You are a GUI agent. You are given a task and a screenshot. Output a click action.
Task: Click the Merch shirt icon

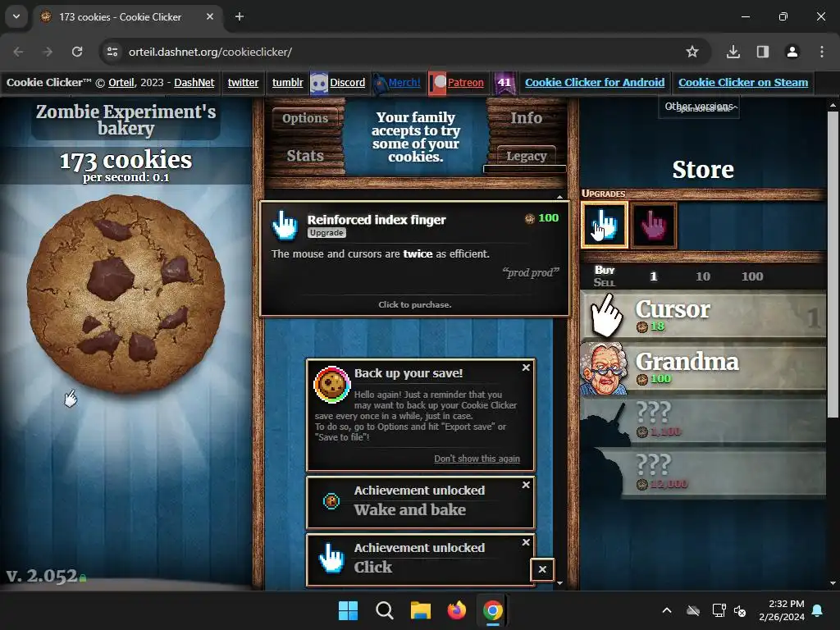[380, 83]
